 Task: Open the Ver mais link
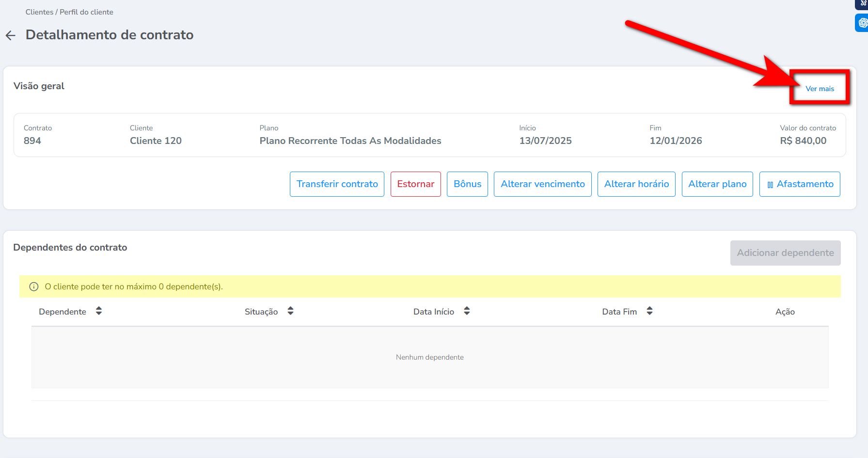pyautogui.click(x=820, y=89)
